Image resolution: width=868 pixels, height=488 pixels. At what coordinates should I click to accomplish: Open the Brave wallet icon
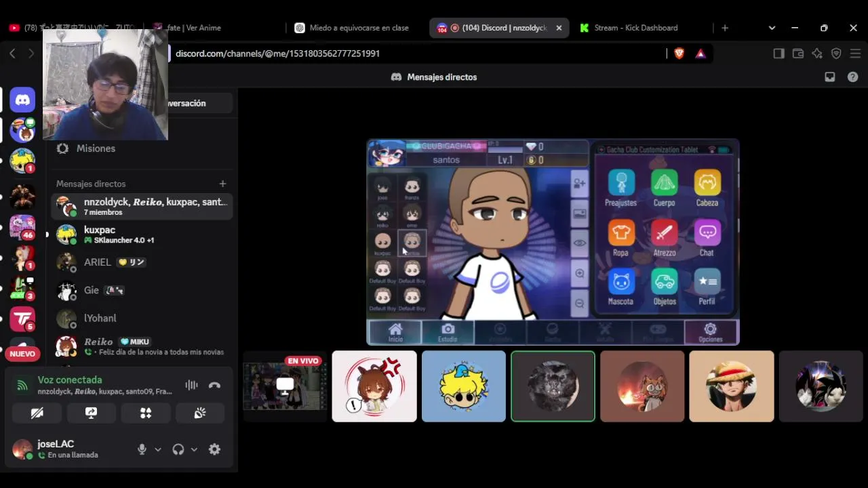[798, 54]
